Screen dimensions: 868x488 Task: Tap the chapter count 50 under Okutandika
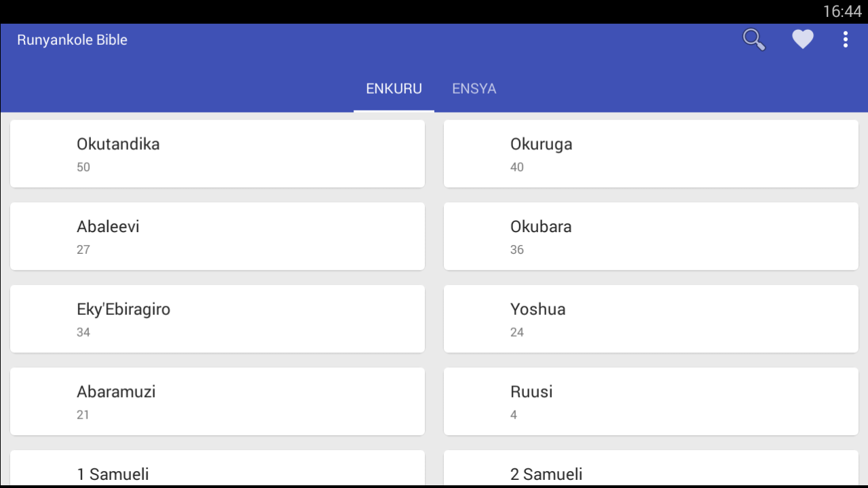(x=83, y=167)
